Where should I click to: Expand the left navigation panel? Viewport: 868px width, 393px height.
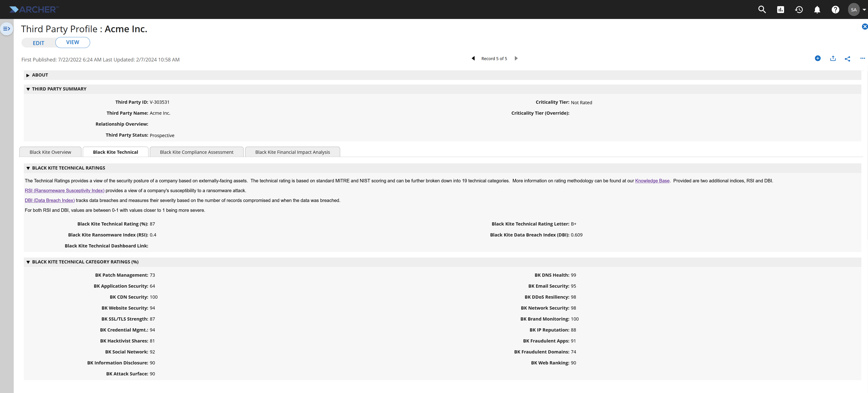tap(6, 29)
